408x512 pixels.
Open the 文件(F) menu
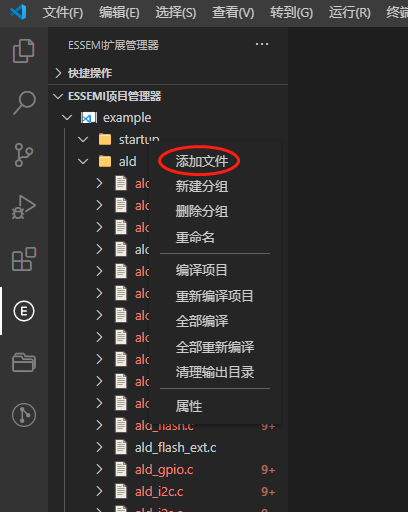63,13
